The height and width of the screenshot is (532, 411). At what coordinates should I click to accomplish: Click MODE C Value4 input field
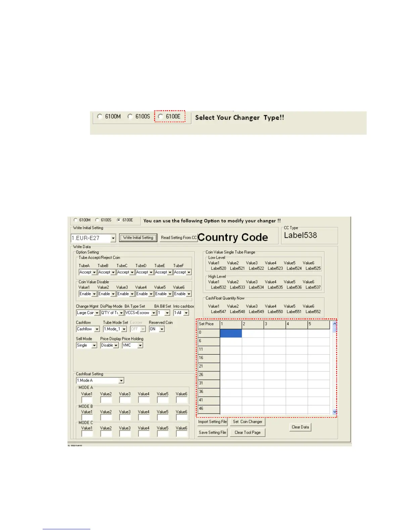click(144, 434)
